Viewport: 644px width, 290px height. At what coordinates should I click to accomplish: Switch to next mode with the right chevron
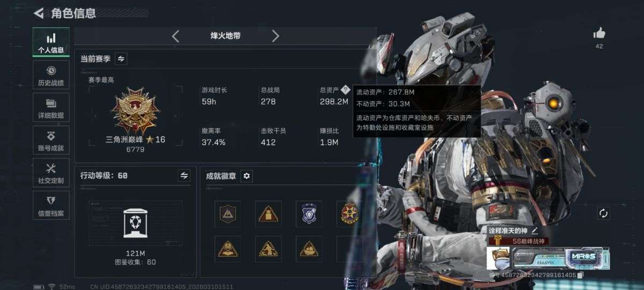click(275, 36)
